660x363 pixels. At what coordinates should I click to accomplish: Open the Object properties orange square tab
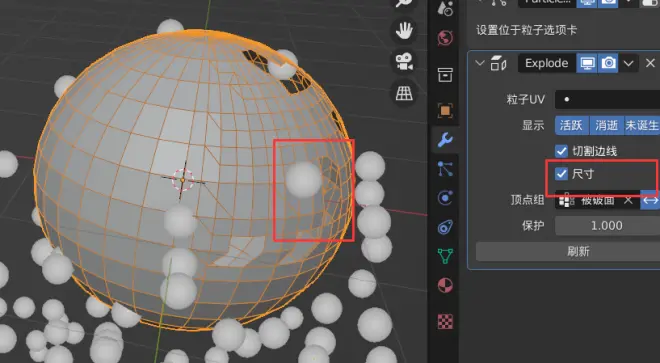pyautogui.click(x=445, y=110)
